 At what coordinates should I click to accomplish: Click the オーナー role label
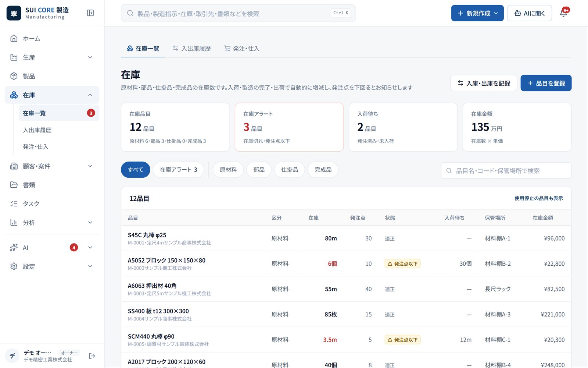[69, 353]
